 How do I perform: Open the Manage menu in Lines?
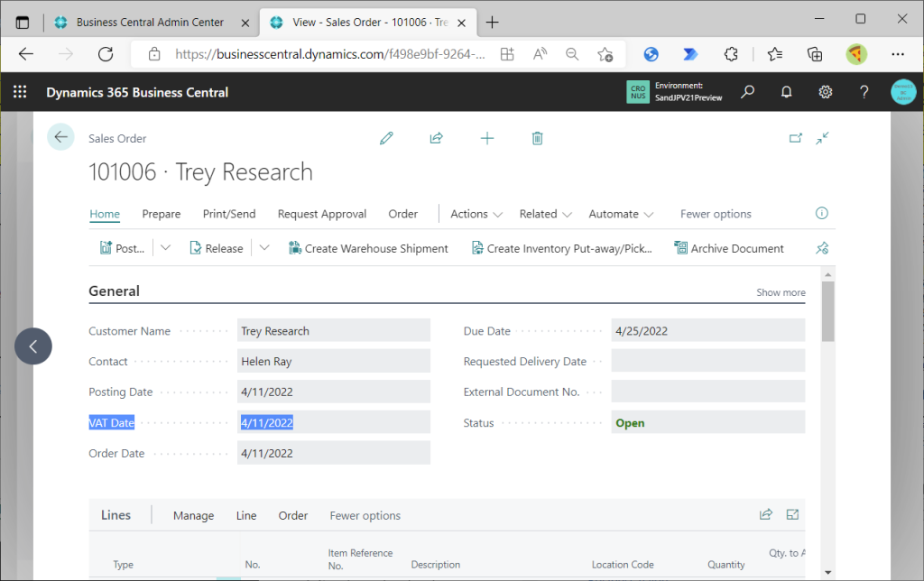(193, 516)
